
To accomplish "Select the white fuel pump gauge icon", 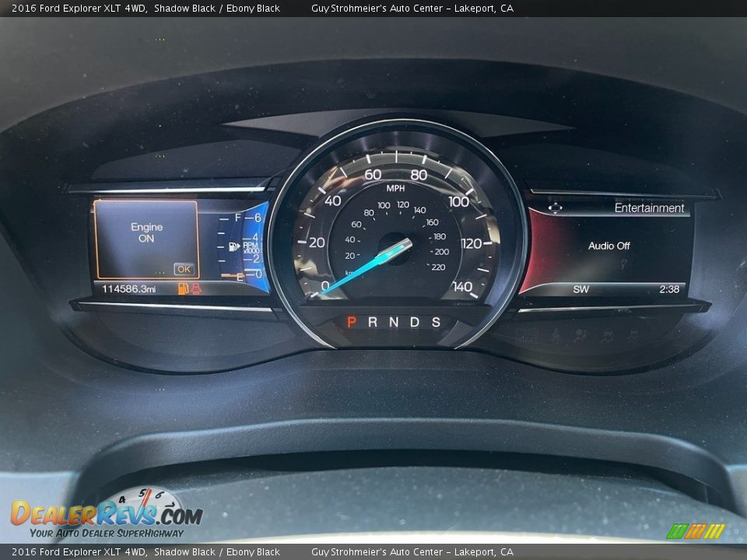I will [x=234, y=247].
